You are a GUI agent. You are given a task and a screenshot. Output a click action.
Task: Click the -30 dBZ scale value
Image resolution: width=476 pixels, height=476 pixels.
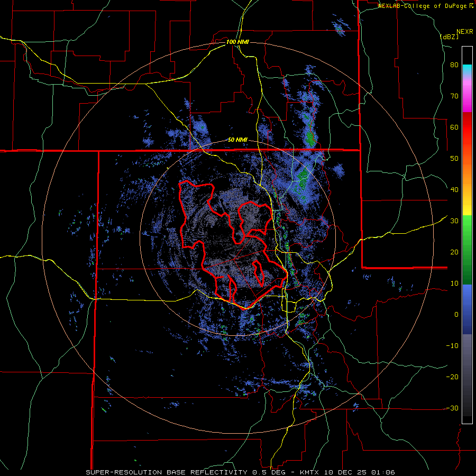click(x=452, y=408)
